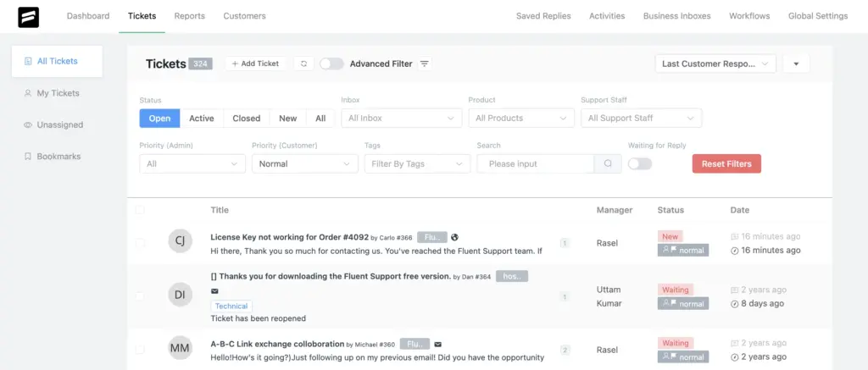The width and height of the screenshot is (868, 370).
Task: Click the DI avatar for Dan's ticket
Action: tap(180, 295)
